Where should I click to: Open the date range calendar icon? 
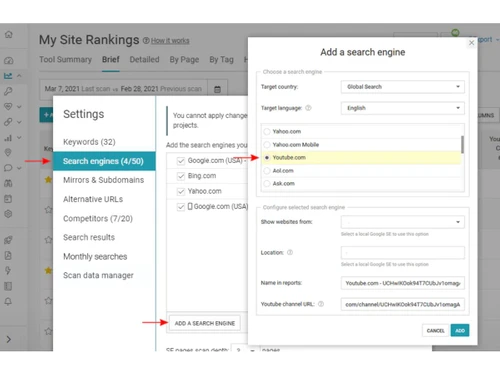217,89
